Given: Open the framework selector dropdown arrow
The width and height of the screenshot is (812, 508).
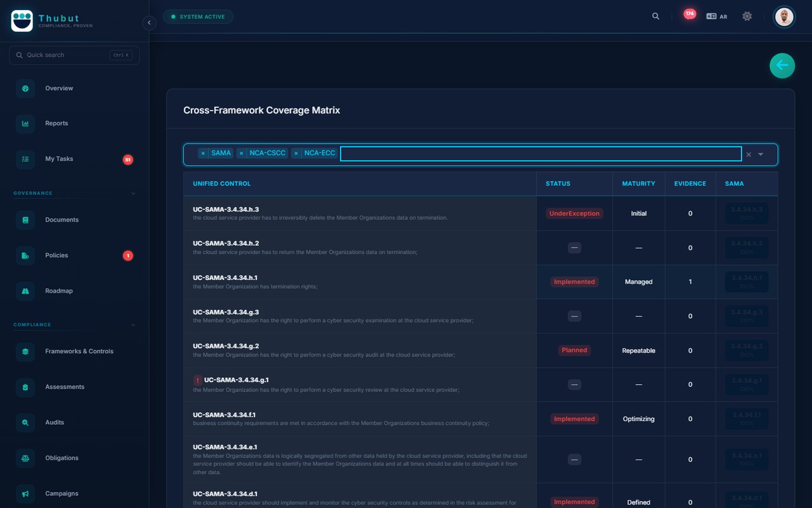Looking at the screenshot, I should pyautogui.click(x=761, y=154).
